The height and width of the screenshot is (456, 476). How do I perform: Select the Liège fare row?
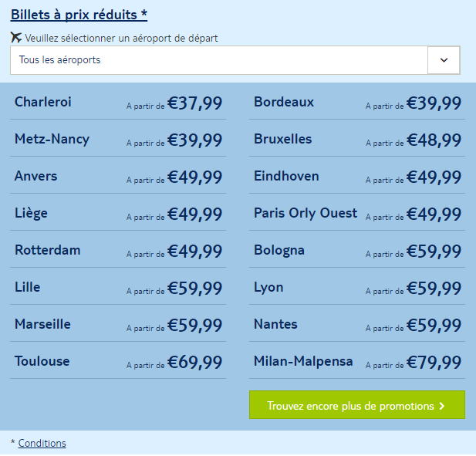(x=118, y=212)
